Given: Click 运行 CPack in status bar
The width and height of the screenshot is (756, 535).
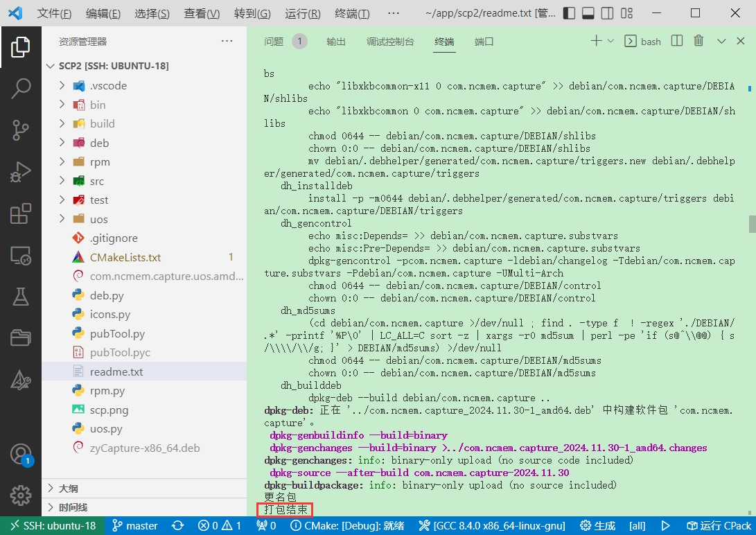Looking at the screenshot, I should pos(719,526).
